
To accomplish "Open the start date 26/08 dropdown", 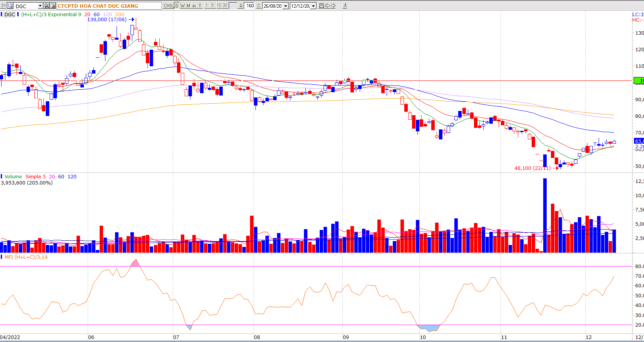I will tap(285, 6).
